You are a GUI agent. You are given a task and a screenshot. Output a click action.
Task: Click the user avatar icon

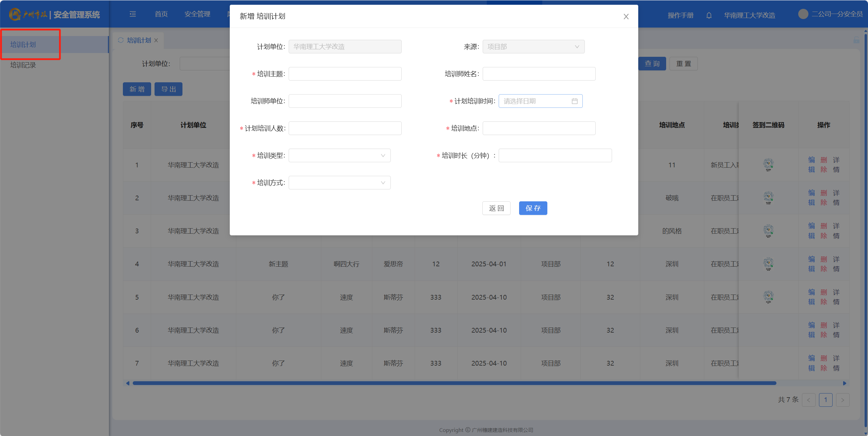[803, 14]
